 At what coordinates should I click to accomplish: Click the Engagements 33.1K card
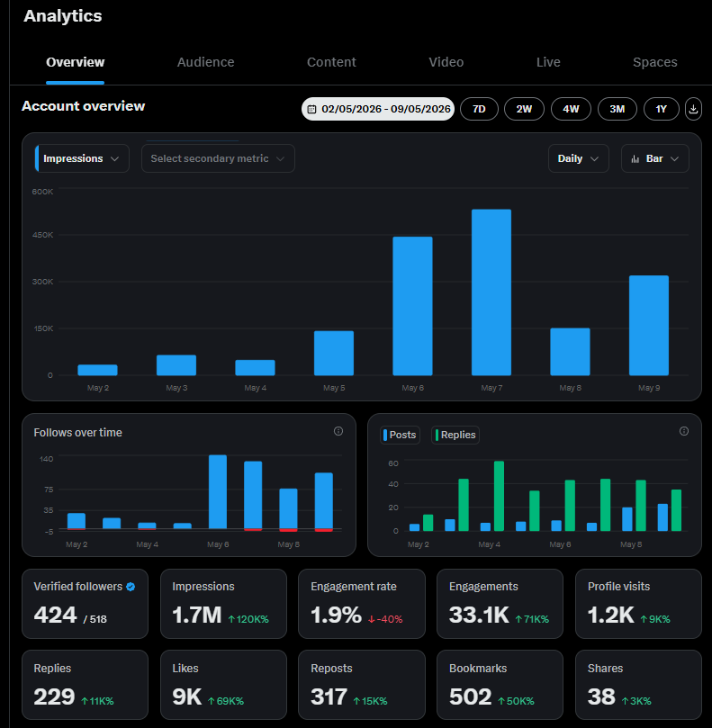[500, 604]
